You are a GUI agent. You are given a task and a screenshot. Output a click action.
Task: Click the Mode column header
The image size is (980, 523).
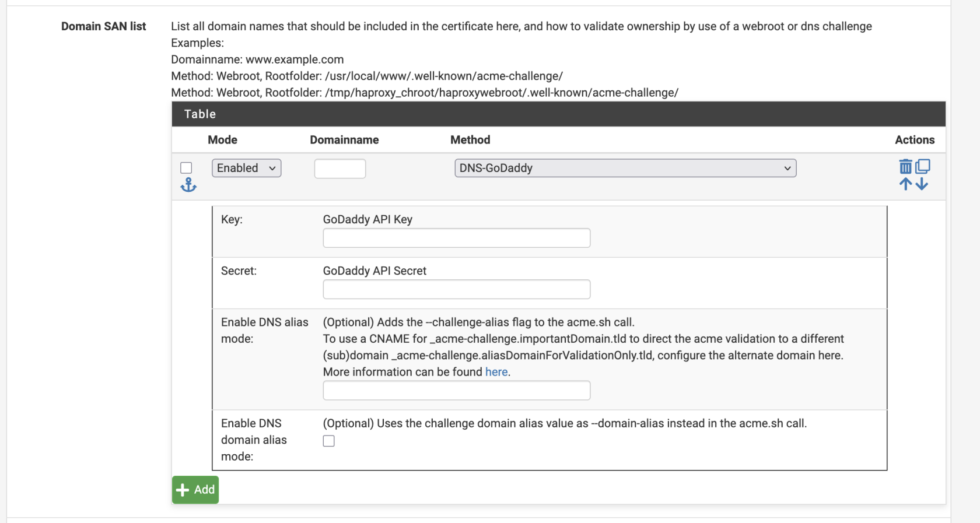click(x=222, y=140)
